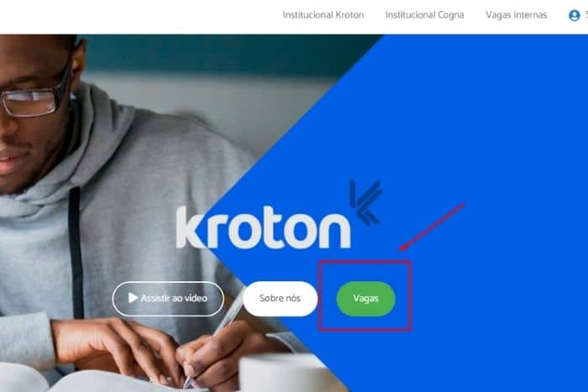
Task: Open the Sobre nós button
Action: pyautogui.click(x=280, y=298)
